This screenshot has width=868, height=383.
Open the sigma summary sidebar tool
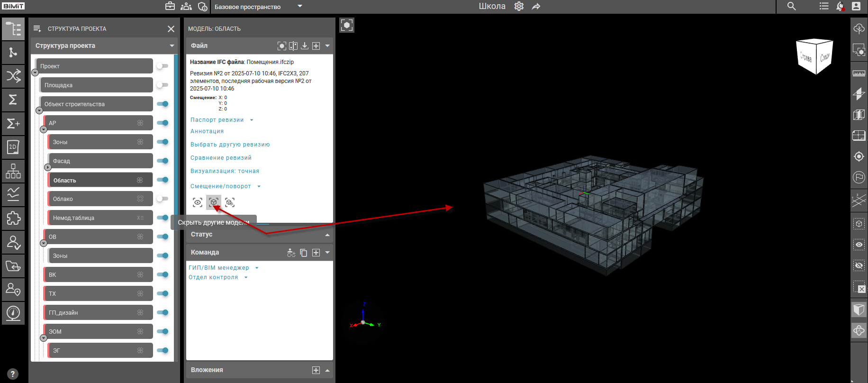point(13,100)
